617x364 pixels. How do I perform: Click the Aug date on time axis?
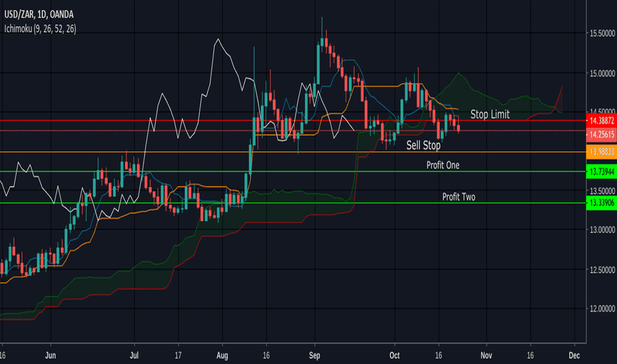(222, 355)
